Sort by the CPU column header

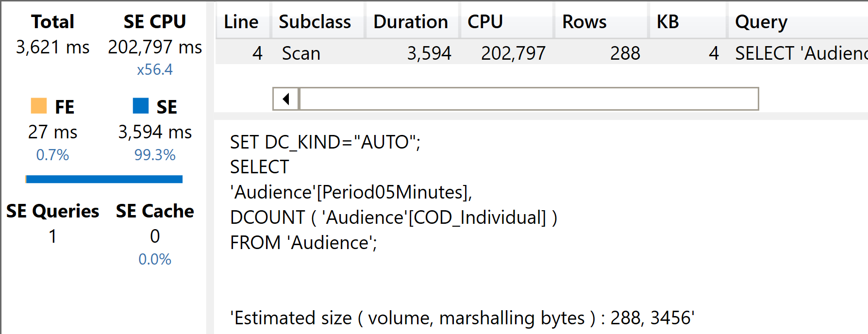[x=485, y=22]
